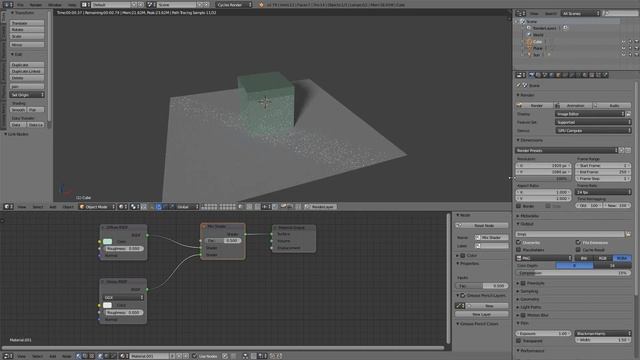Open the Cycles Render engine dropdown
Viewport: 640px width, 360px height.
[x=234, y=4]
